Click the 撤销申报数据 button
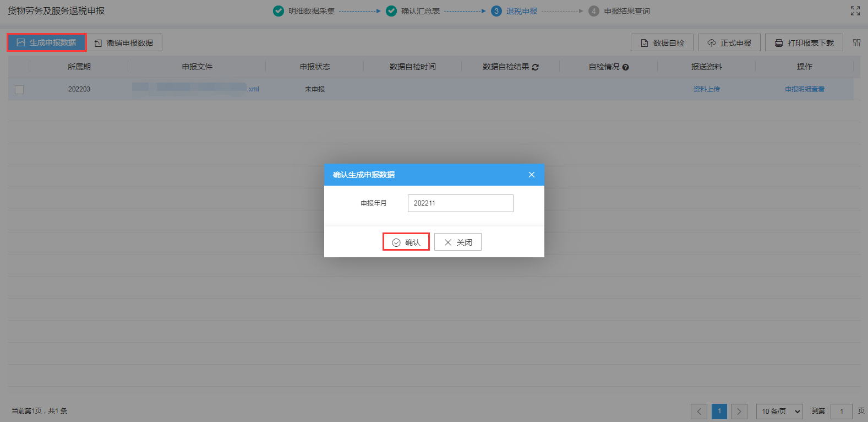 (x=124, y=42)
